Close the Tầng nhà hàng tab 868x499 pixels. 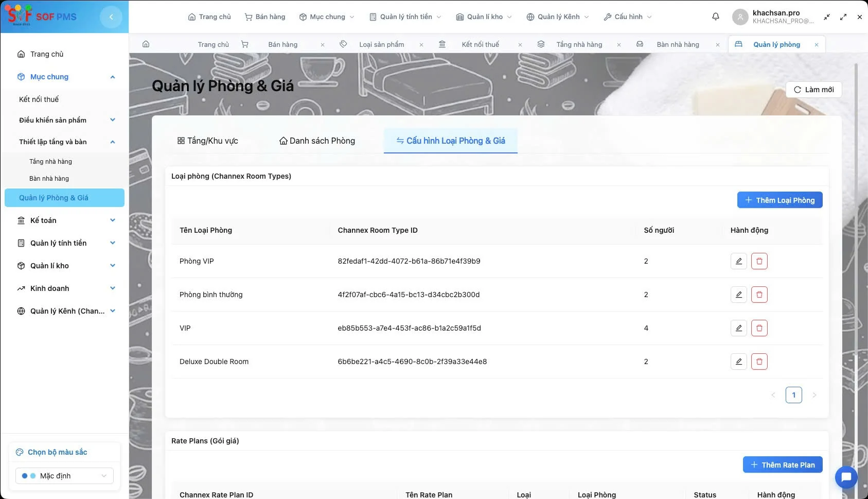[619, 45]
